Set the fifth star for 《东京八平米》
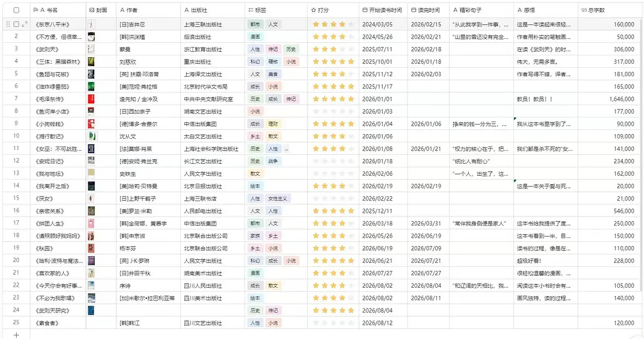644x339 pixels. [351, 24]
